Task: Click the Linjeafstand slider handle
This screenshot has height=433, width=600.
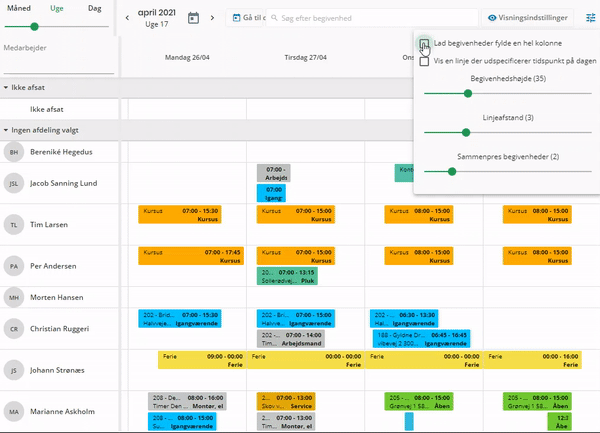Action: [x=465, y=132]
